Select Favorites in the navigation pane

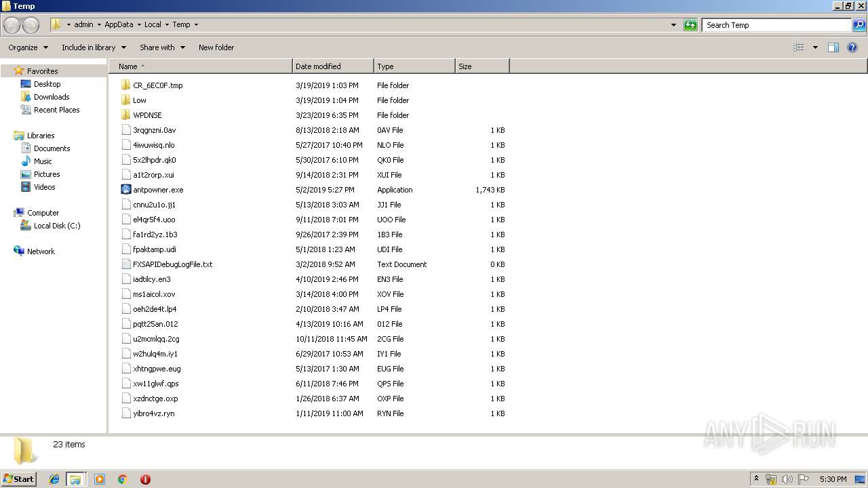(42, 71)
